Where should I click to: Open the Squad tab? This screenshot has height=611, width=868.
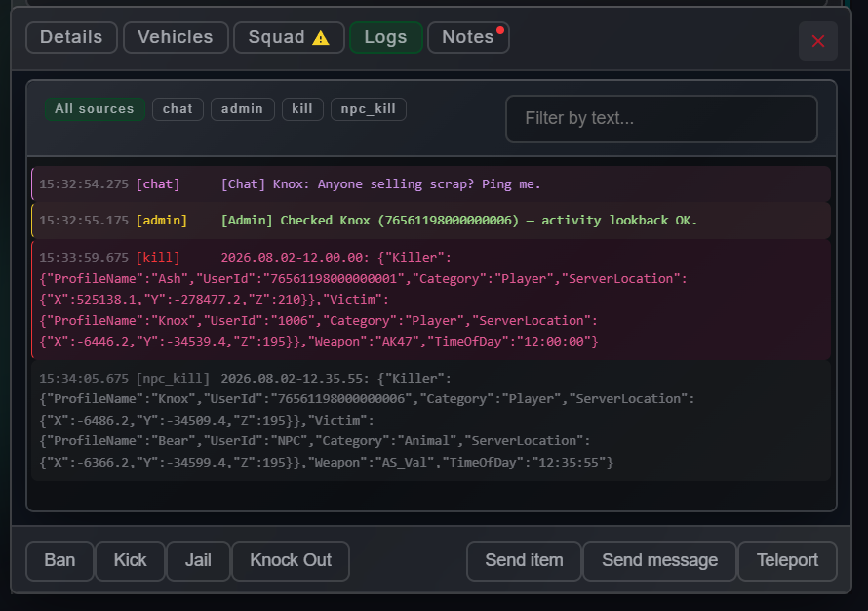click(x=289, y=38)
